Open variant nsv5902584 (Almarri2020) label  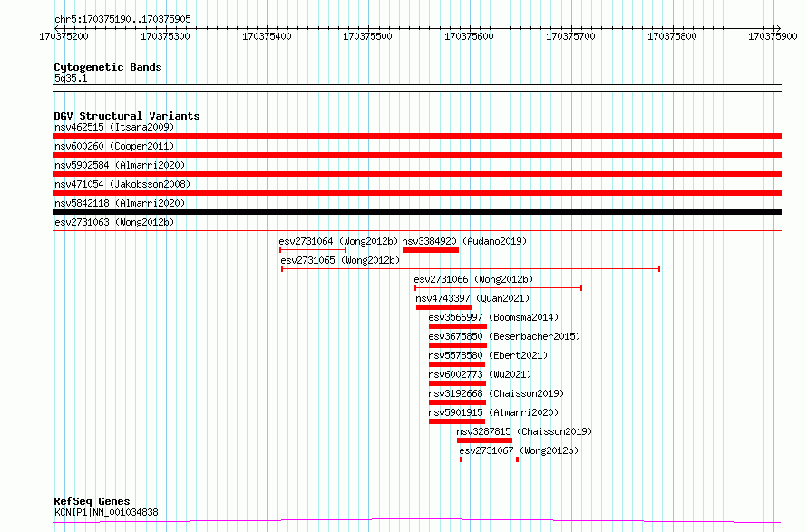[120, 165]
